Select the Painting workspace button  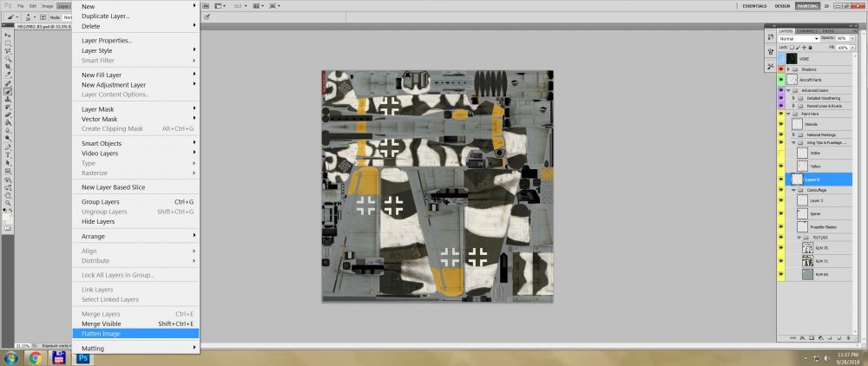(807, 6)
